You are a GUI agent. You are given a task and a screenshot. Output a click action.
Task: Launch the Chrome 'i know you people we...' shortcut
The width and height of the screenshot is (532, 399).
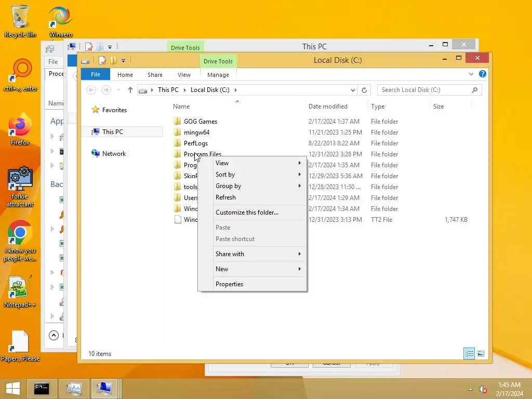[x=20, y=241]
